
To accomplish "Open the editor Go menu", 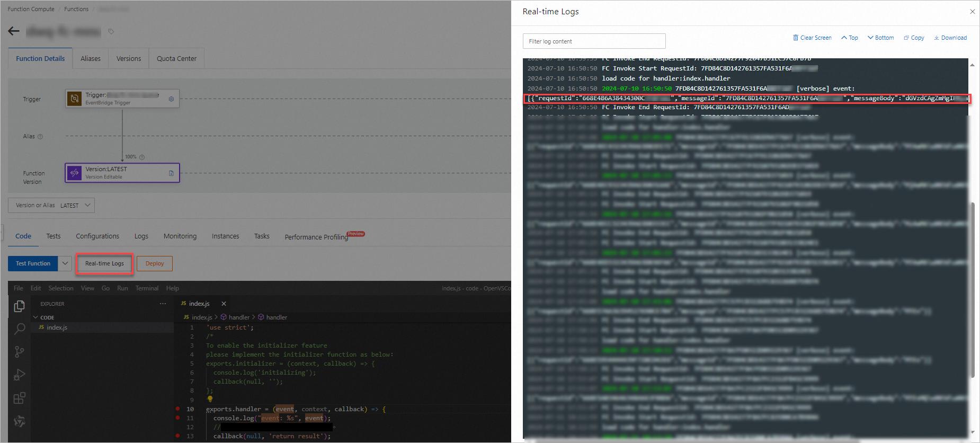I will pos(105,288).
